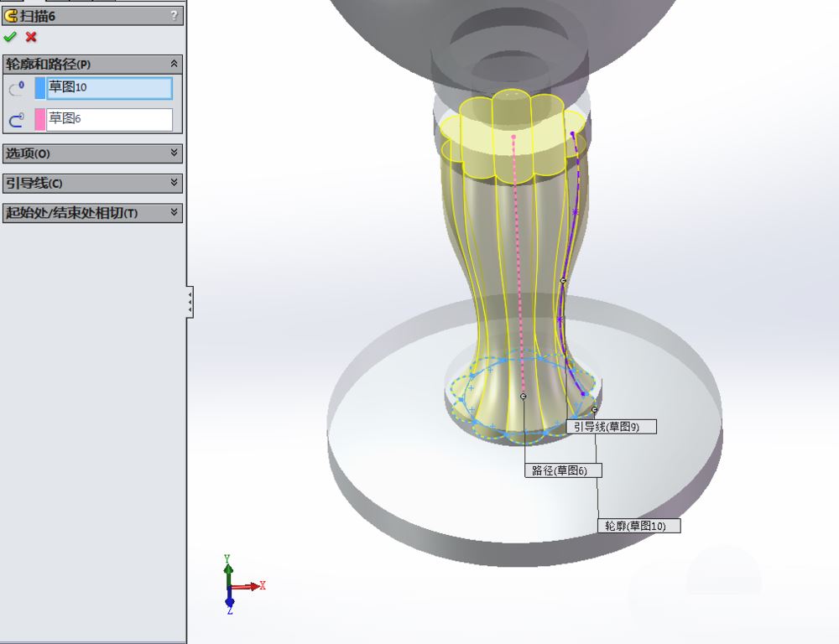Viewport: 839px width, 644px height.
Task: Expand the 起始处/结束处相切(T) section
Action: pos(174,213)
